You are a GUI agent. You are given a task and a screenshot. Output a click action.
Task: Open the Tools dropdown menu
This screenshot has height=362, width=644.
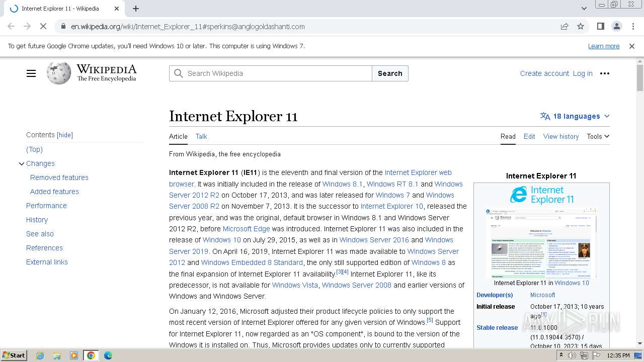pos(598,136)
